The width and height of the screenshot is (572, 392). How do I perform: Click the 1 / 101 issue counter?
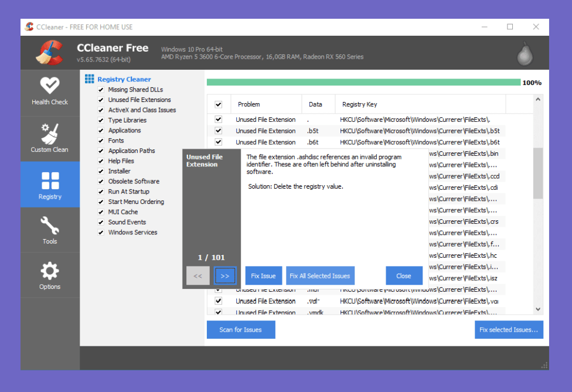tap(211, 257)
